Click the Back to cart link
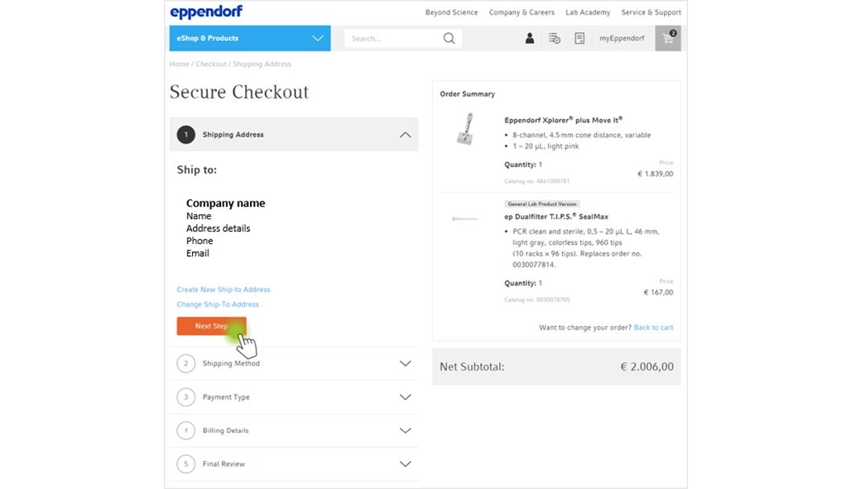 pyautogui.click(x=653, y=328)
